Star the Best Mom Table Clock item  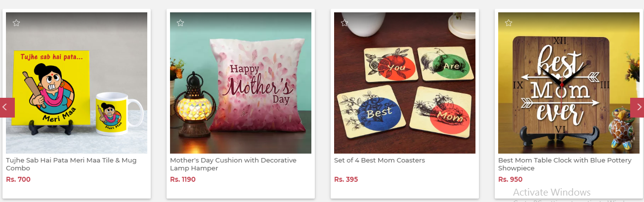pos(509,23)
